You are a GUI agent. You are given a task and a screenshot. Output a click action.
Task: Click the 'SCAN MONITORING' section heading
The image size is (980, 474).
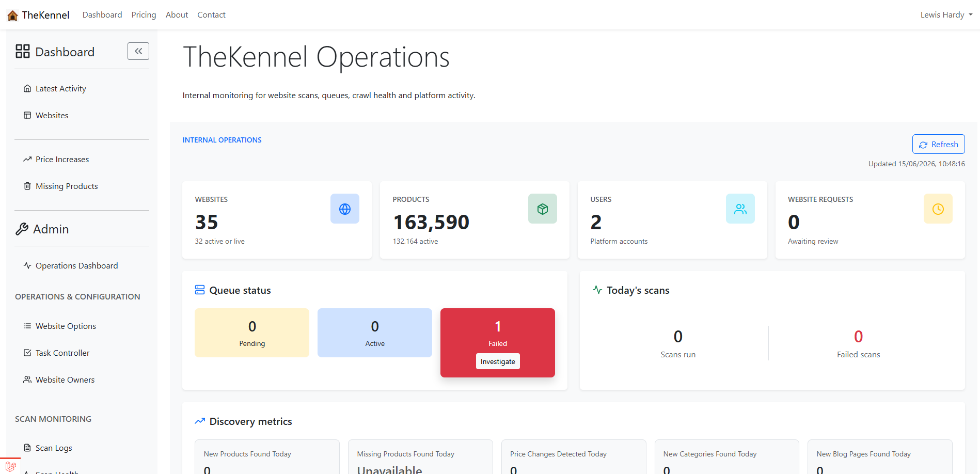[53, 419]
